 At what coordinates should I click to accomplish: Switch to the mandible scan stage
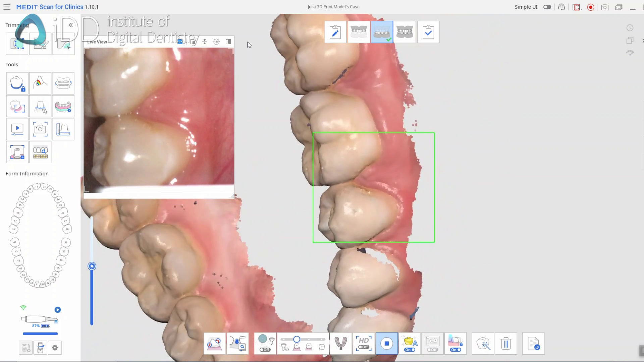click(x=382, y=32)
